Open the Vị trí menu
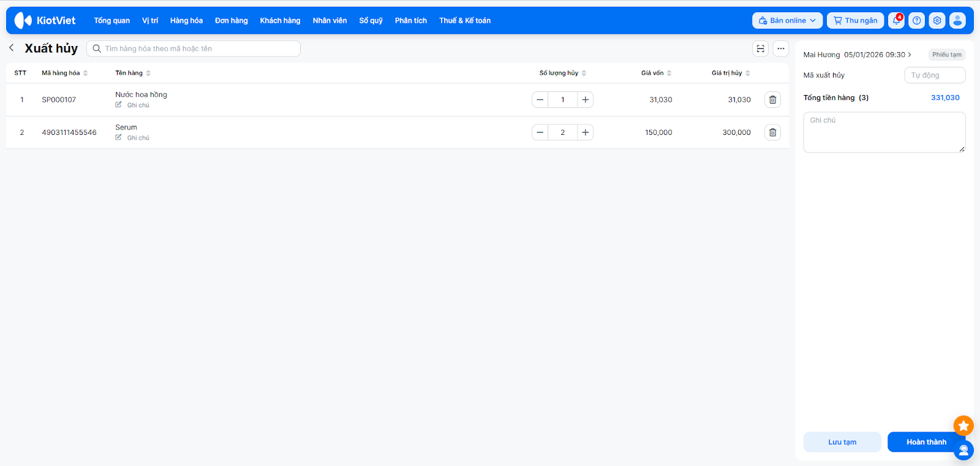 tap(150, 20)
